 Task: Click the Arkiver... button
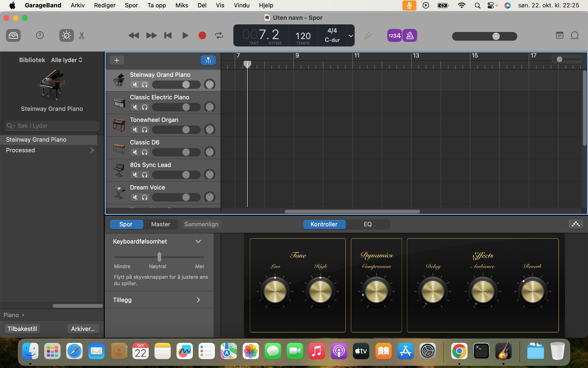[x=83, y=329]
